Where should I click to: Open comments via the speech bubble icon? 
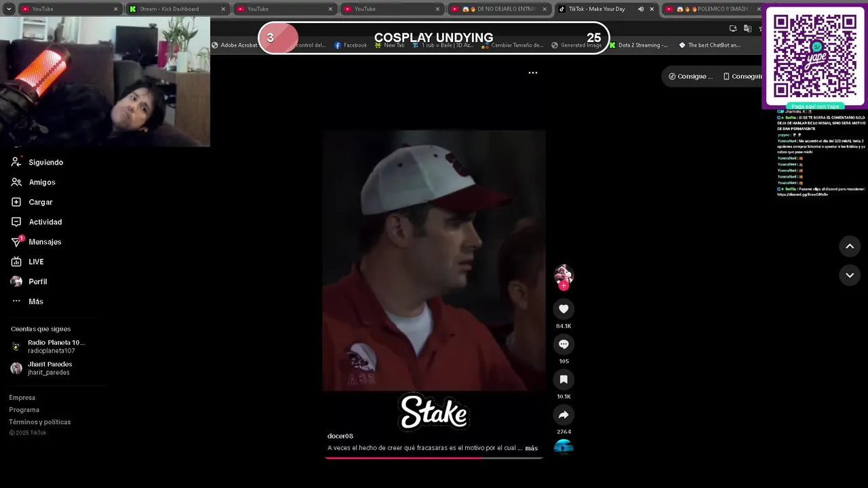tap(564, 344)
